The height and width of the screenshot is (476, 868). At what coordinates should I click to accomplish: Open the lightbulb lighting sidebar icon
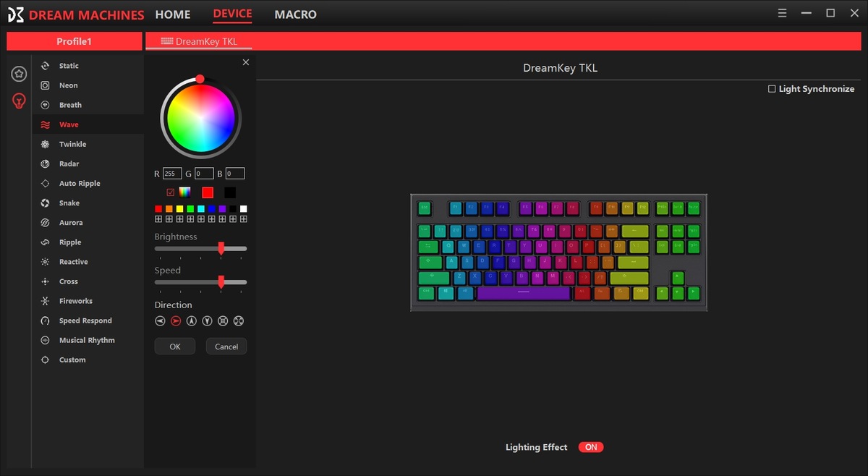19,101
